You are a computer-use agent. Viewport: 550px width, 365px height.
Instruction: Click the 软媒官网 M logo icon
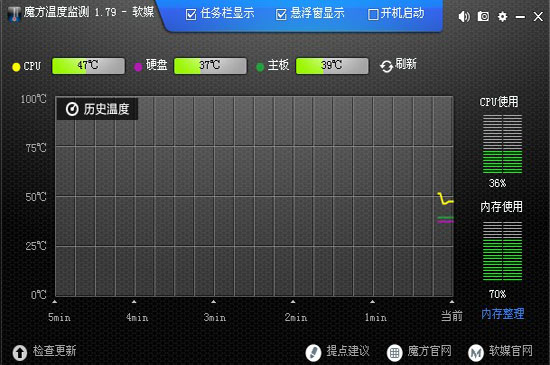pyautogui.click(x=476, y=352)
